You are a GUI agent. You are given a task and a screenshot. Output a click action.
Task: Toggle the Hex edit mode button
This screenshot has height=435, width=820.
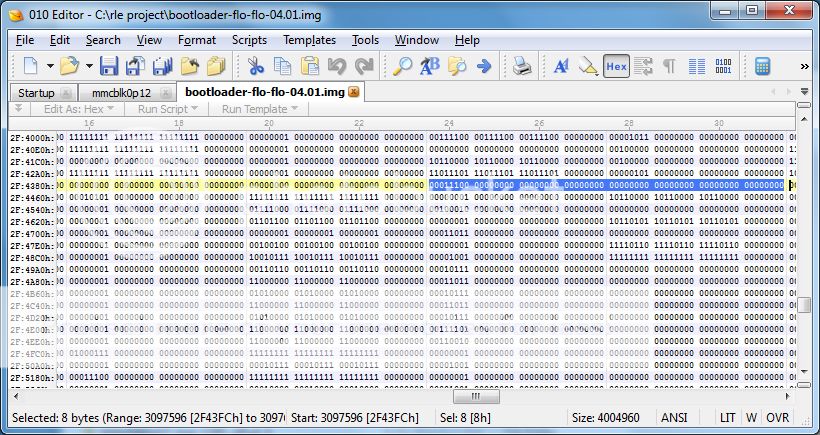(616, 67)
